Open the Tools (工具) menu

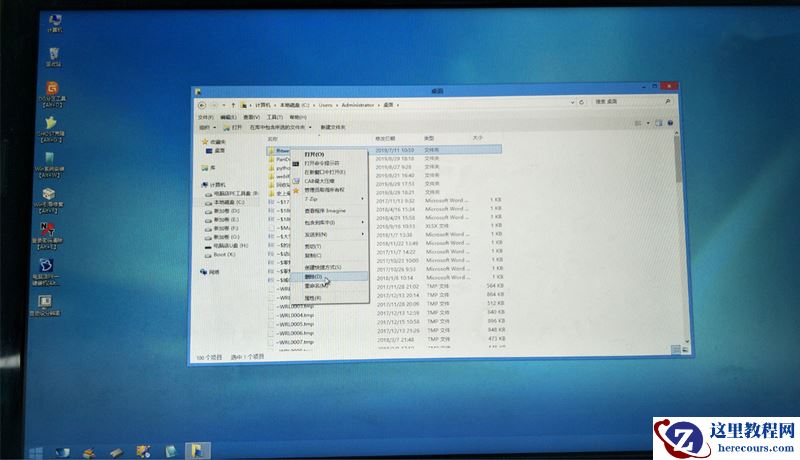coord(274,117)
